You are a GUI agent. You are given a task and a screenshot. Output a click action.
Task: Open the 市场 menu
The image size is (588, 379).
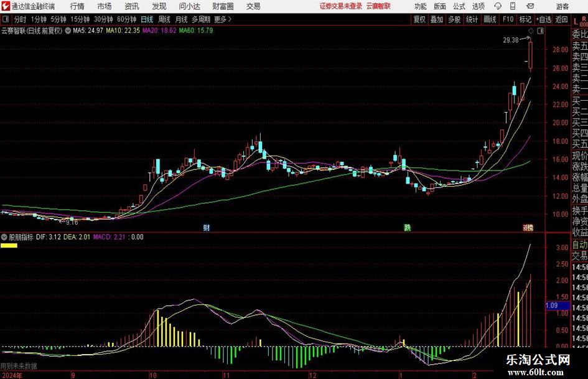105,6
